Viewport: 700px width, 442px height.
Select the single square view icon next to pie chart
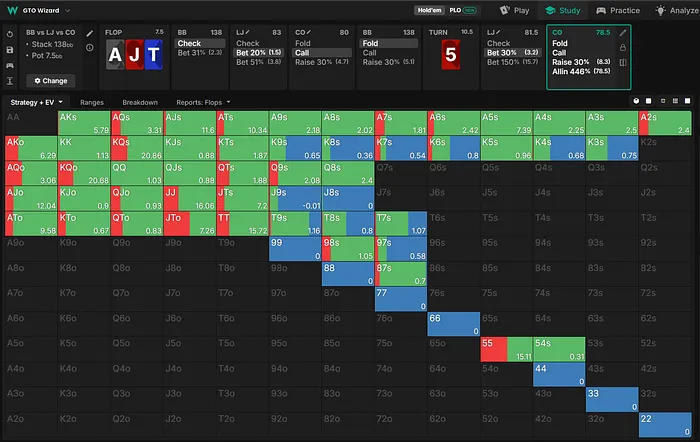point(649,101)
